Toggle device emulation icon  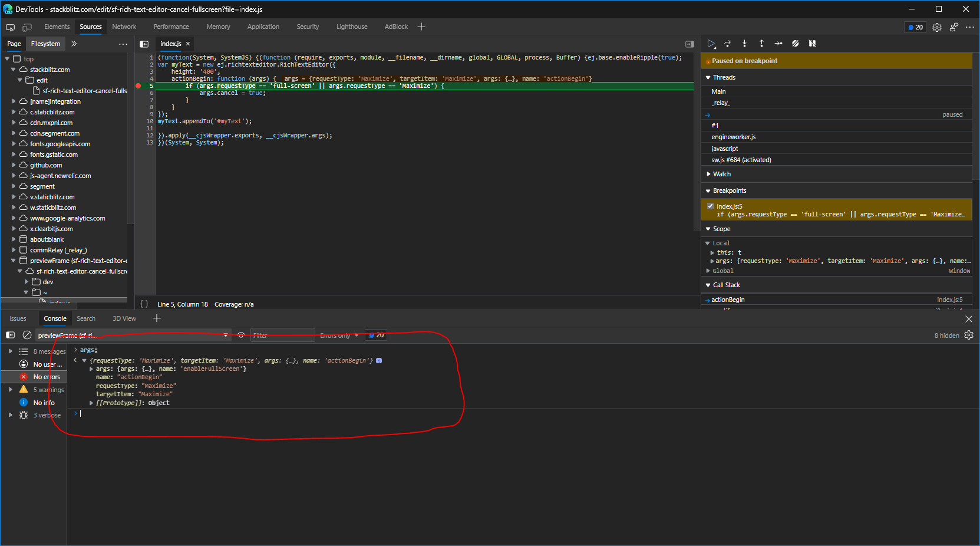click(x=27, y=27)
